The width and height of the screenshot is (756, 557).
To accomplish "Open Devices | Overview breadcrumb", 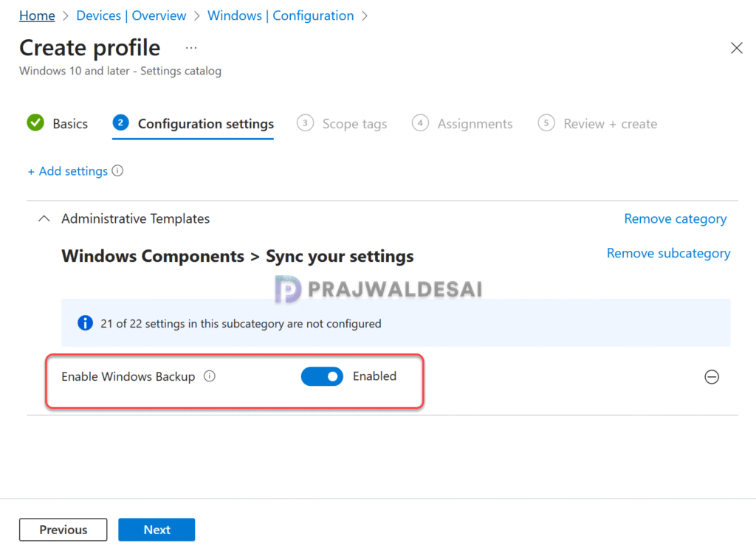I will (131, 15).
